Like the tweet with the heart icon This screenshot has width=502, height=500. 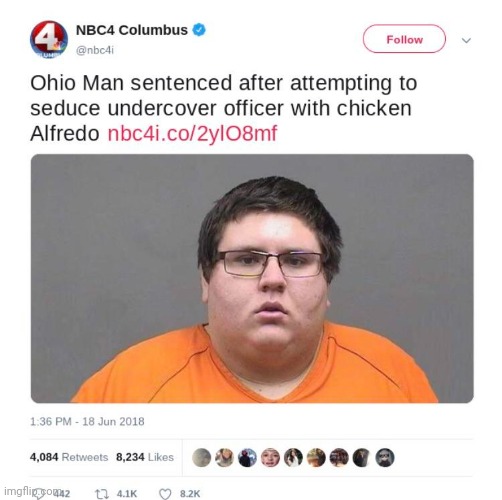[x=165, y=494]
